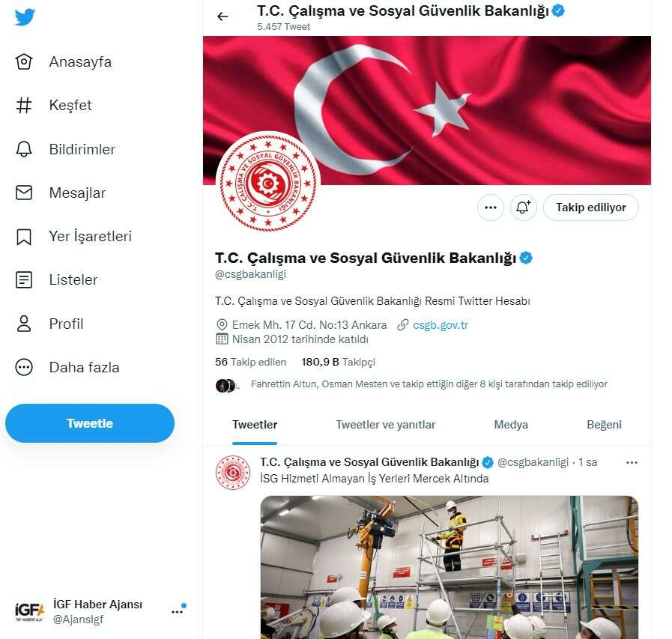
Task: Open Listeler list icon
Action: click(23, 280)
